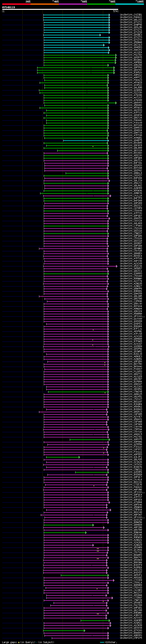Select UniRef100_P30109 label
The width and height of the screenshot is (146, 644).
pyautogui.click(x=131, y=123)
